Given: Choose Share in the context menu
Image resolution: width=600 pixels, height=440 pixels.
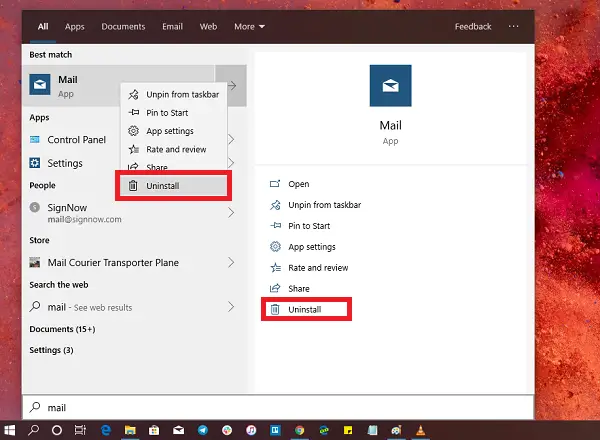Looking at the screenshot, I should coord(174,167).
